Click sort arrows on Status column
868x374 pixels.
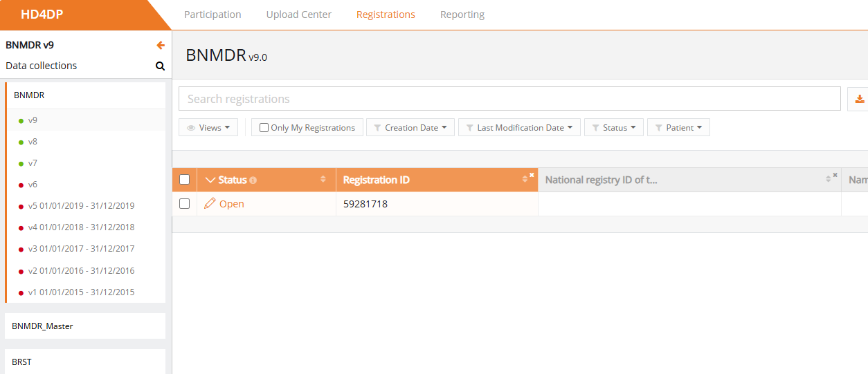coord(323,180)
